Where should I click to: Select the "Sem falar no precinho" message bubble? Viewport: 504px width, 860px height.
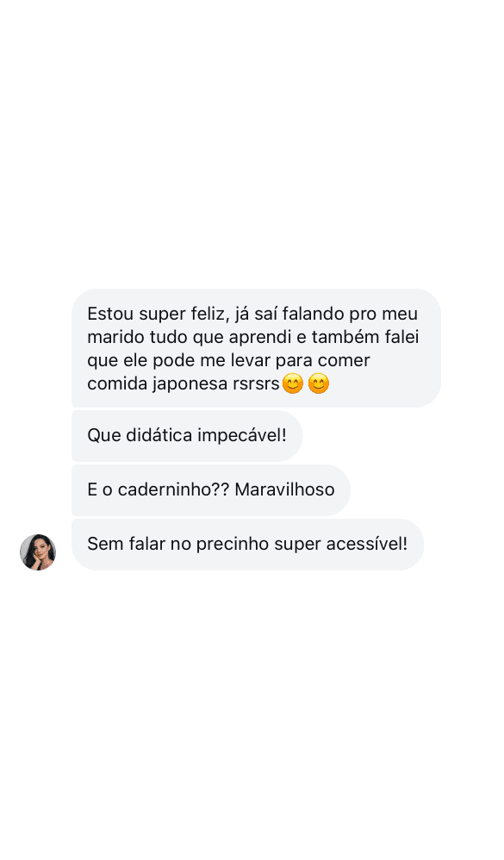tap(248, 544)
